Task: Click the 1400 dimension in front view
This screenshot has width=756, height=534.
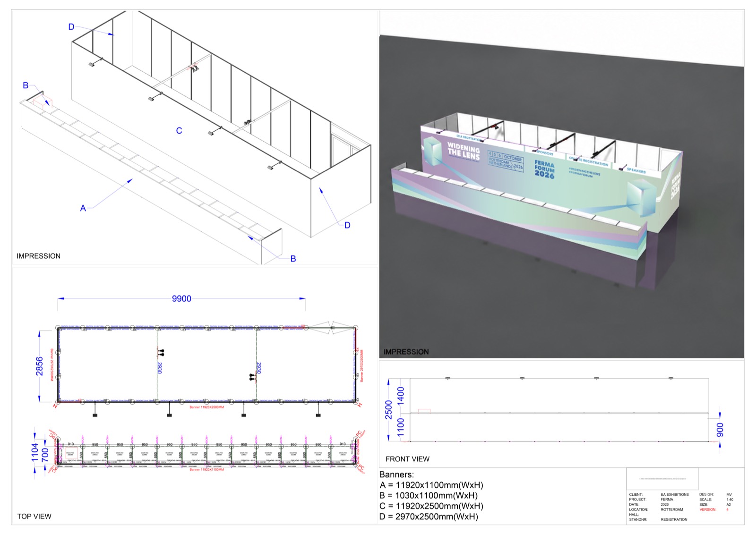Action: [x=401, y=396]
